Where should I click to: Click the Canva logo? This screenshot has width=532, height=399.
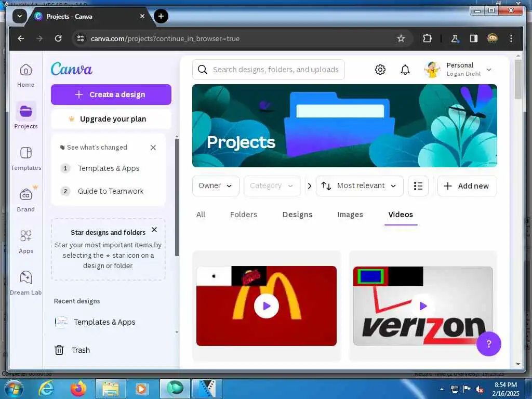(71, 69)
